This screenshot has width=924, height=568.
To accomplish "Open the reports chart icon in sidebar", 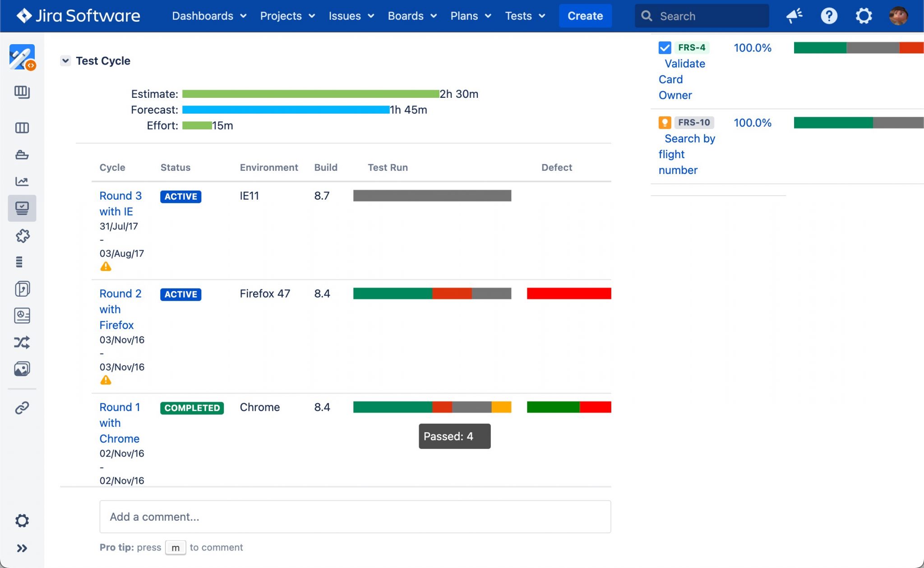I will pyautogui.click(x=22, y=181).
